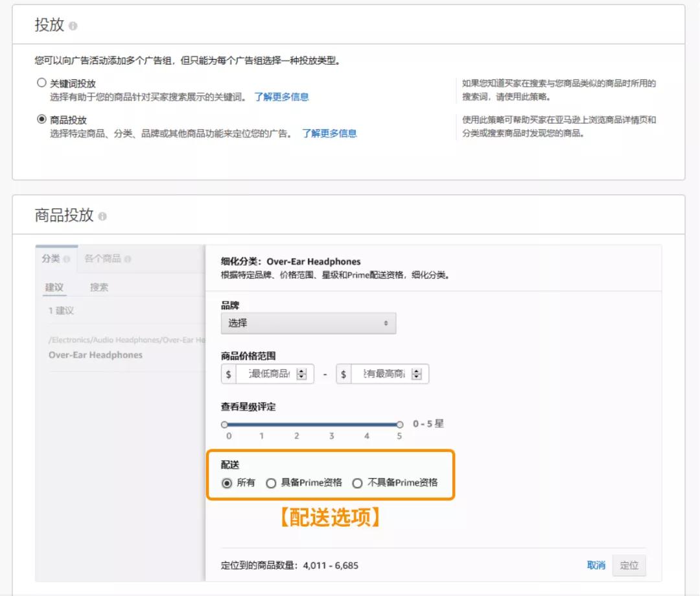
Task: Click the star rating slider handle at 5 stars
Action: [x=399, y=424]
